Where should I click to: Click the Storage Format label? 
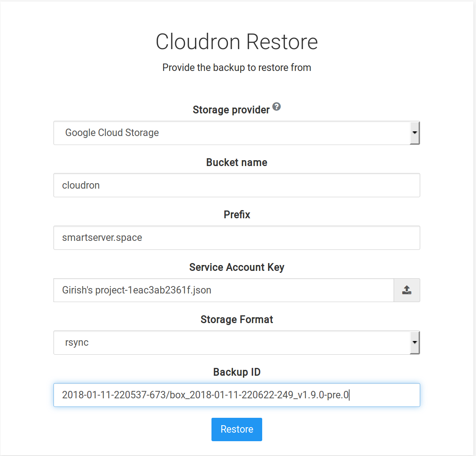coord(236,320)
